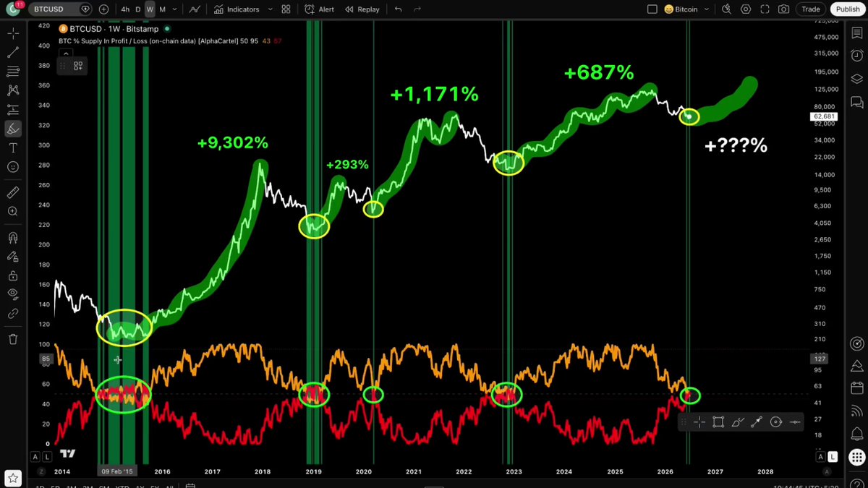The height and width of the screenshot is (488, 868).
Task: Remove drawings with the trash icon
Action: (13, 339)
